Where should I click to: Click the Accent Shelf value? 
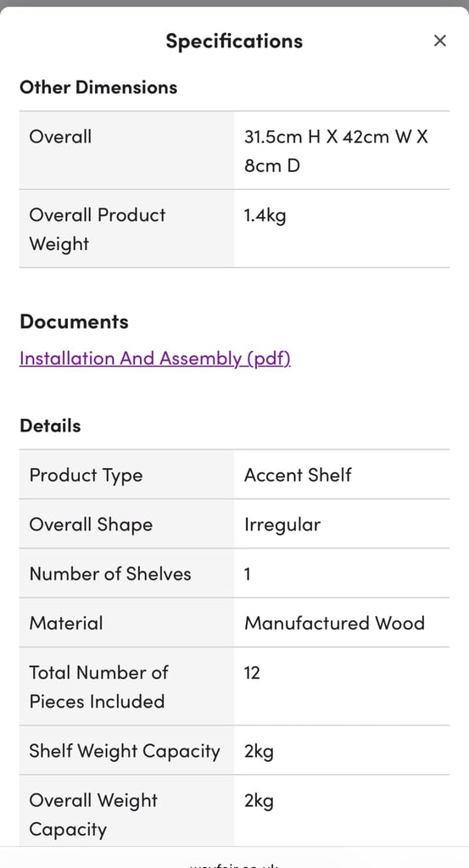pos(298,475)
